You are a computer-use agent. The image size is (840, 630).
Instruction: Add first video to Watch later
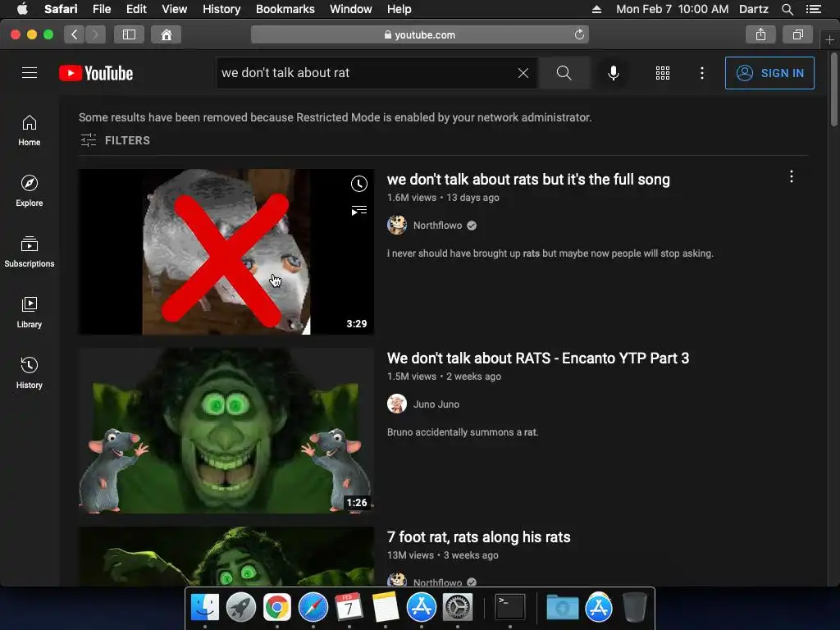[x=359, y=184]
